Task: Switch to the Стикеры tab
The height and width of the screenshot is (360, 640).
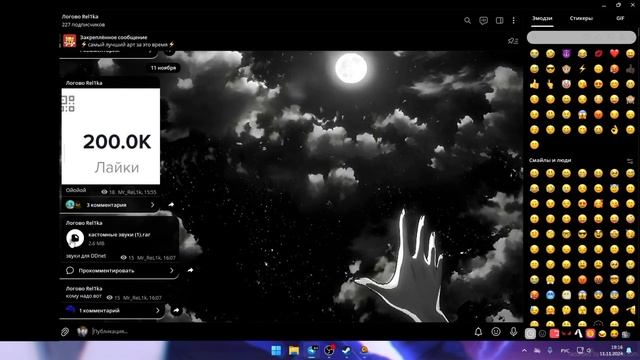Action: click(581, 18)
